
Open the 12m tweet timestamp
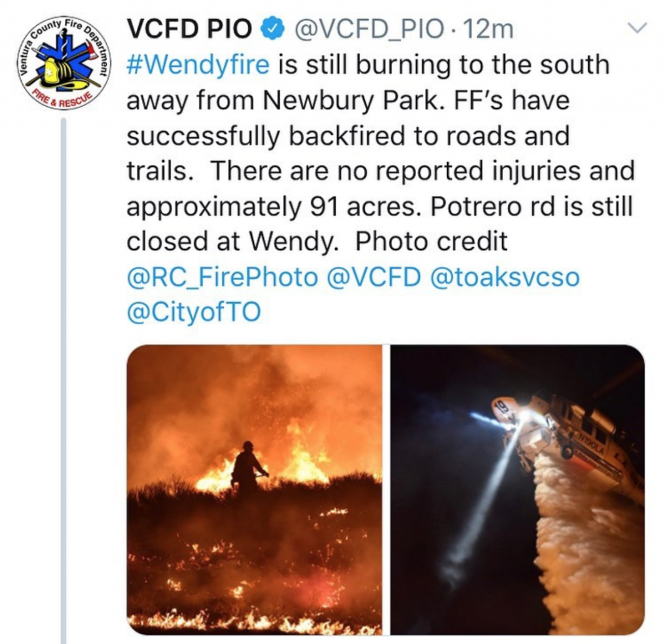pos(487,29)
